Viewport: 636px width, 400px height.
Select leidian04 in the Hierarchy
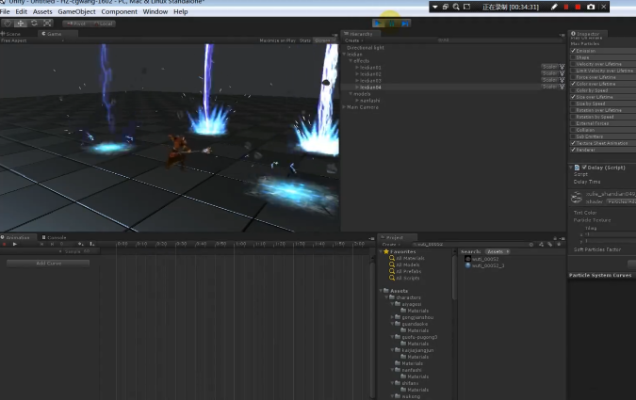coord(371,87)
